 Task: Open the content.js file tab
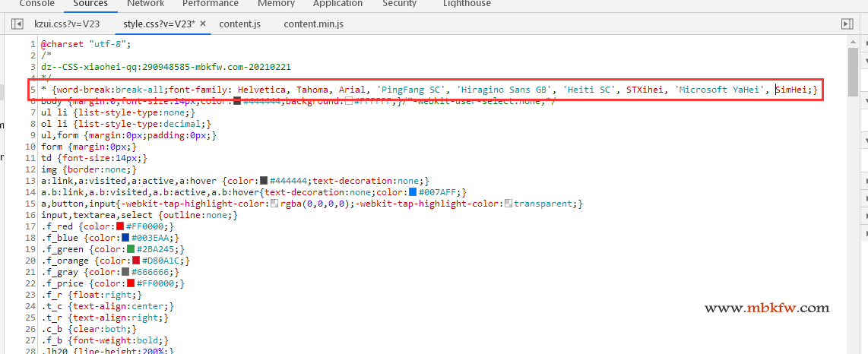239,24
